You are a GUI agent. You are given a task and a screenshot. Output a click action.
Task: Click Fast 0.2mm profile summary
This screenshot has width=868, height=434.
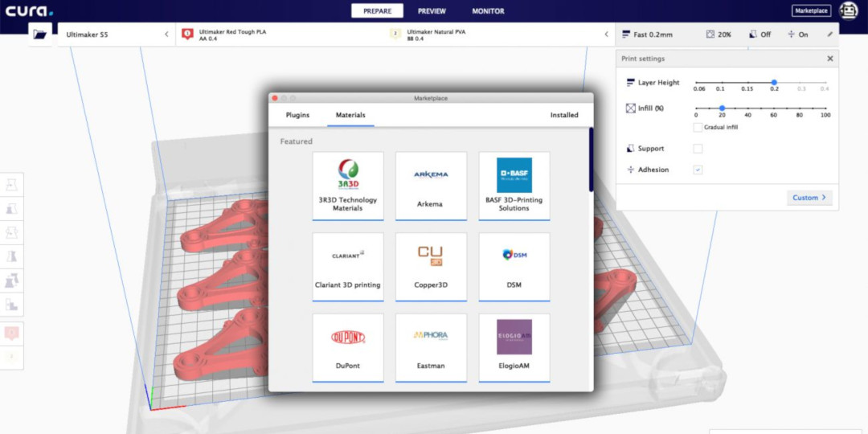(x=647, y=35)
